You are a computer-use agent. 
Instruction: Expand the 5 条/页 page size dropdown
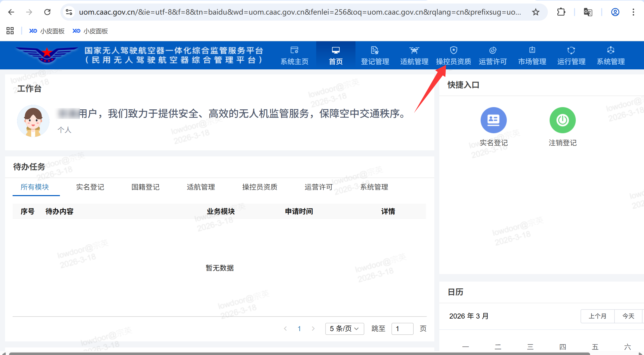click(x=344, y=329)
